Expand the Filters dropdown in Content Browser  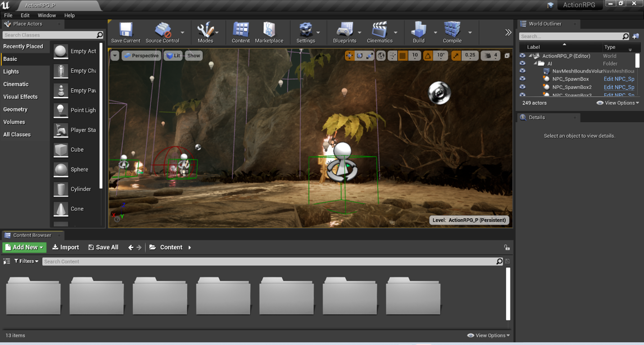coord(26,261)
